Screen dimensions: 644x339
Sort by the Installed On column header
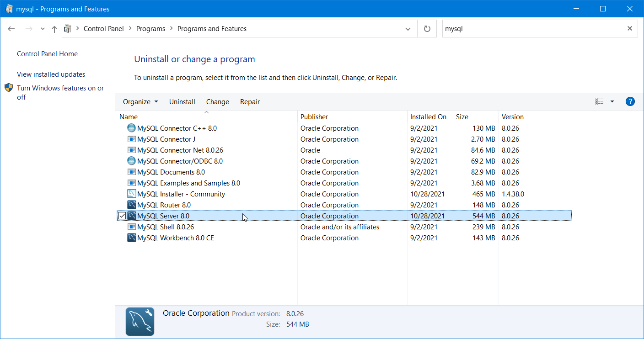click(x=430, y=117)
